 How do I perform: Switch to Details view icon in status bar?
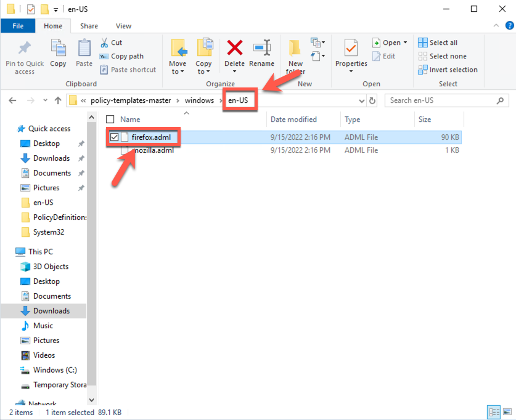[494, 412]
